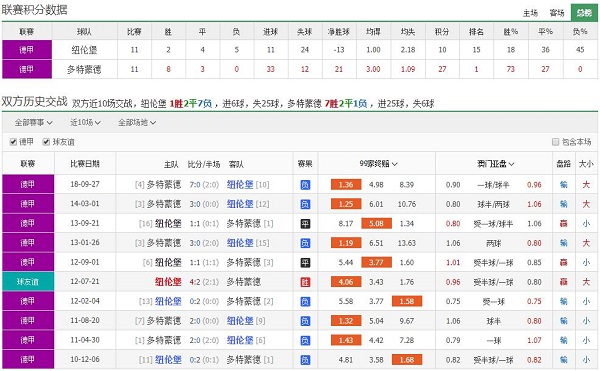Viewport: 600px width, 371px height.
Task: Click the teal 球友谊 league badge
Action: [x=28, y=282]
